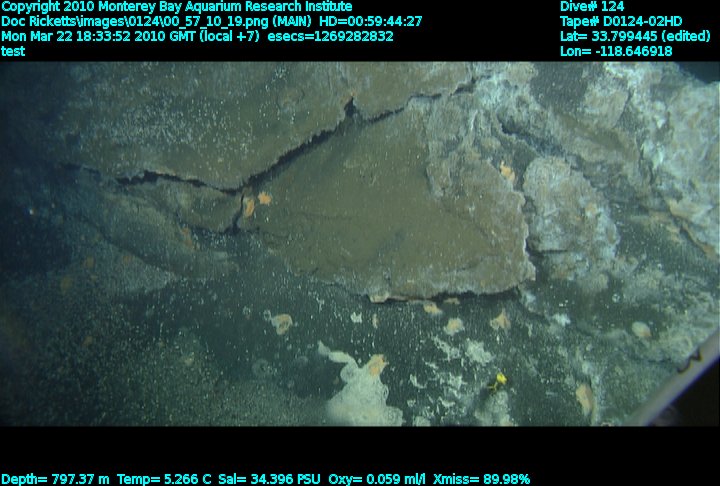Click the 'Xmiss= 89.98%' reading
The width and height of the screenshot is (720, 486).
[x=481, y=479]
